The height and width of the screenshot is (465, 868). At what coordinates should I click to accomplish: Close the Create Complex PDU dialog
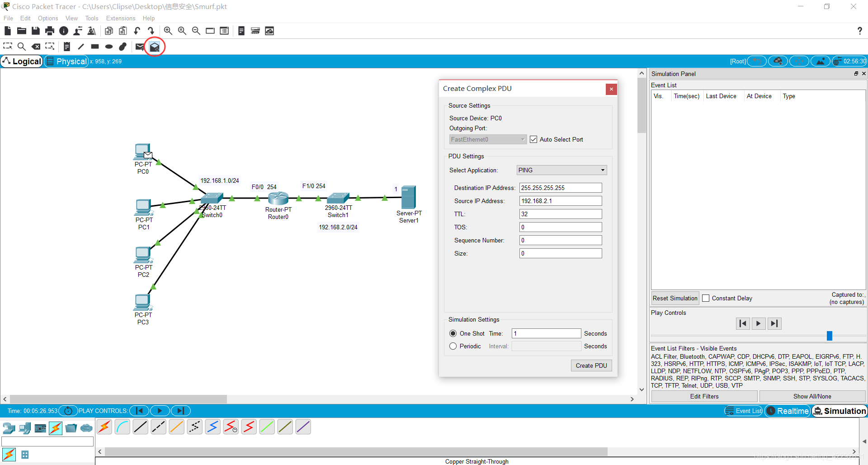(x=611, y=89)
